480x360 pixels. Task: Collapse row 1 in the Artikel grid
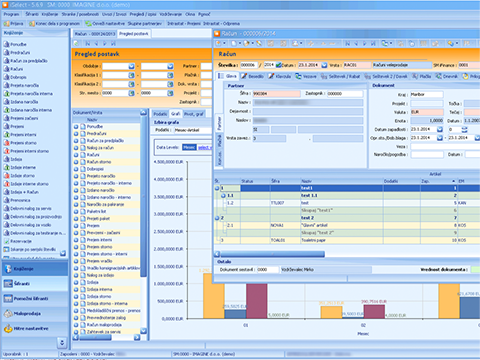click(x=217, y=188)
